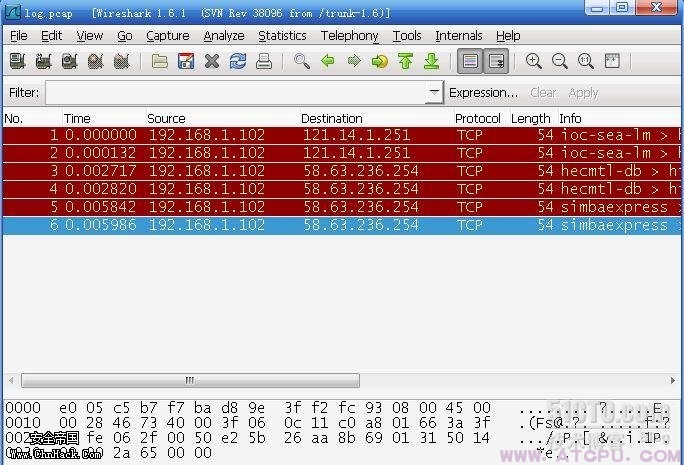Minimize the Wireshark window
This screenshot has height=465, width=684.
pyautogui.click(x=598, y=7)
